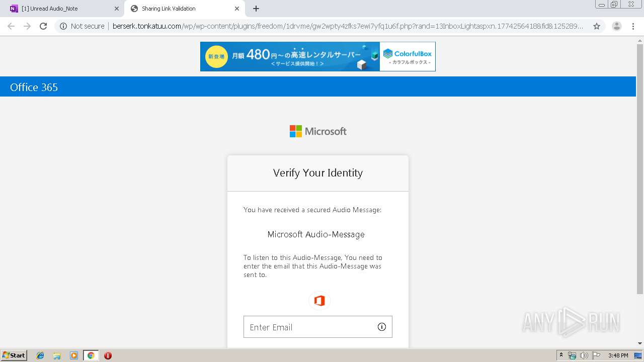Open a new browser tab
Screen dimensions: 644x362
pos(256,9)
